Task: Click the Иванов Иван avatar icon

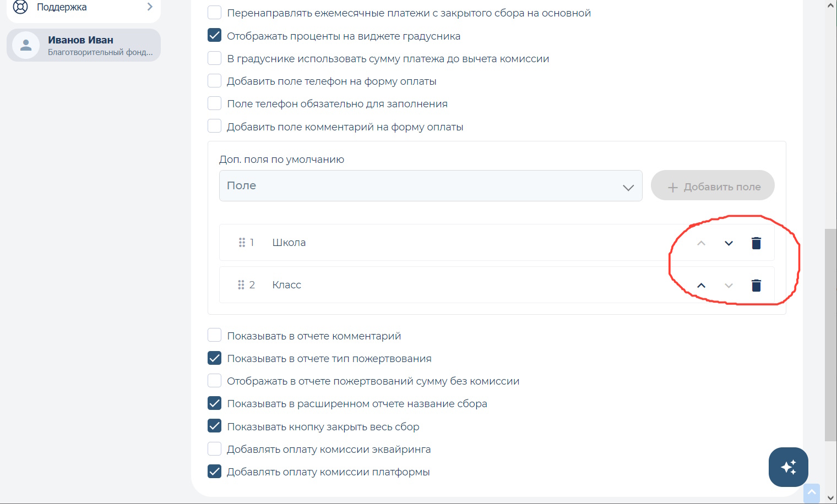Action: [x=26, y=45]
